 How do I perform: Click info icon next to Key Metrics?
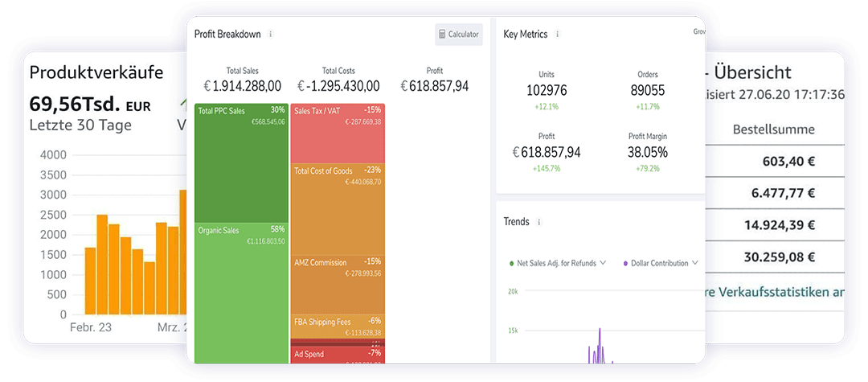tap(558, 35)
